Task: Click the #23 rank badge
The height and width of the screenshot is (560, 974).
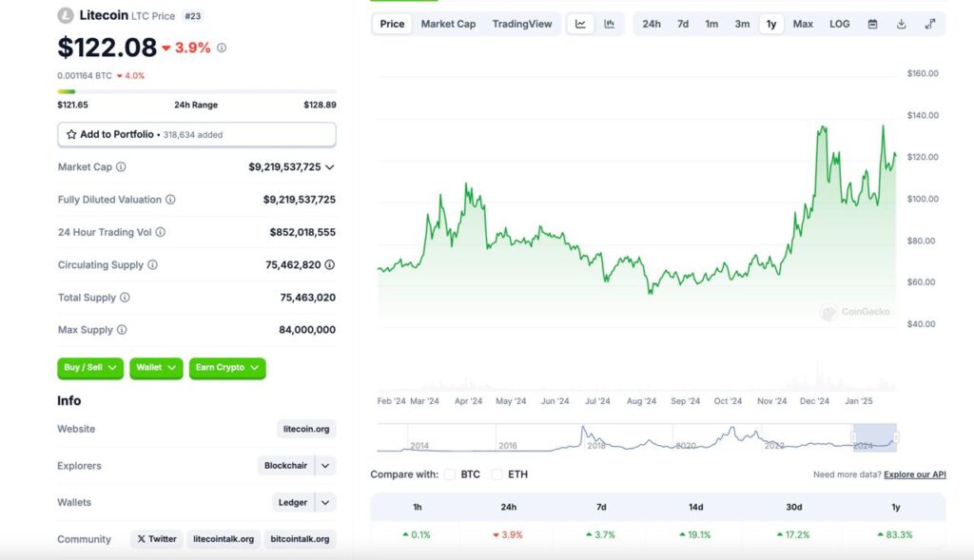Action: (x=192, y=16)
